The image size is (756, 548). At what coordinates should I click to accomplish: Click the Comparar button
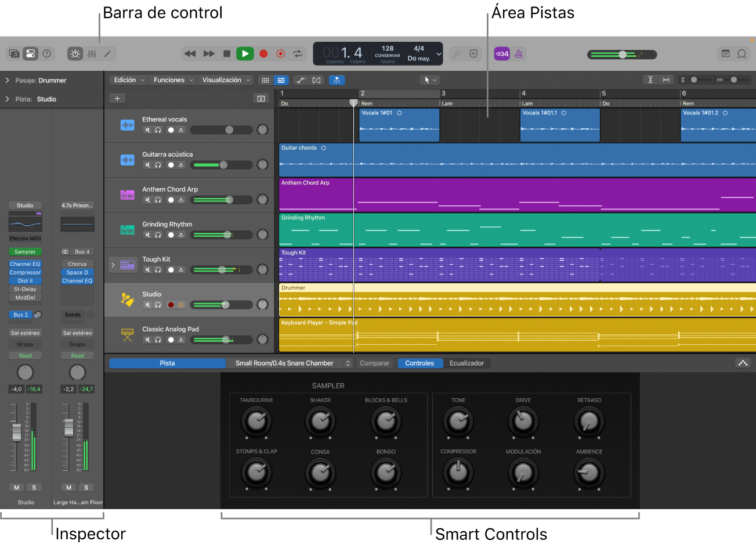pos(374,363)
